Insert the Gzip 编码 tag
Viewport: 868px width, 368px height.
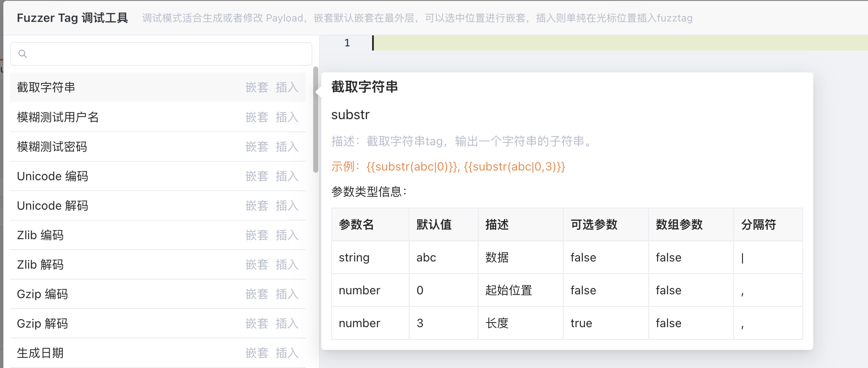pos(287,294)
